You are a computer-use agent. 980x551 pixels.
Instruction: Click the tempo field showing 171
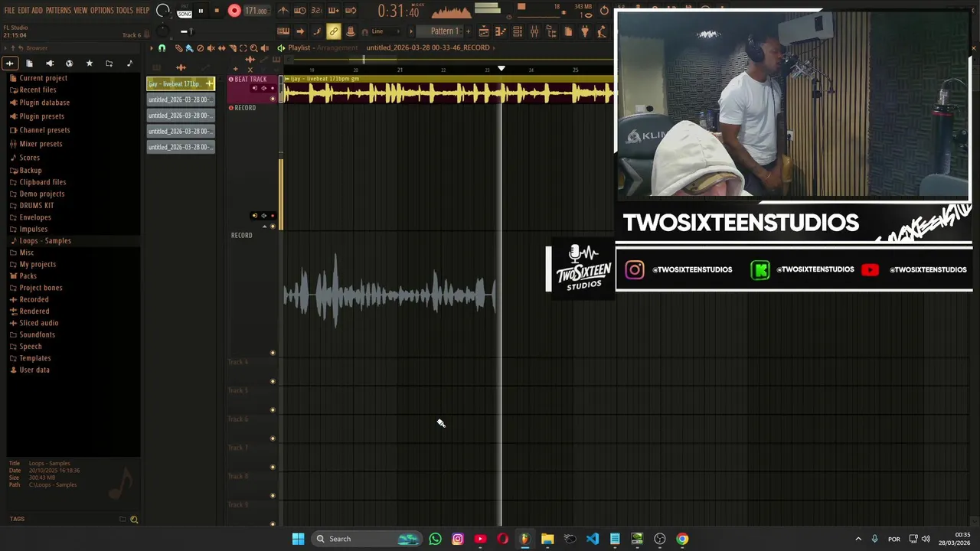coord(256,11)
